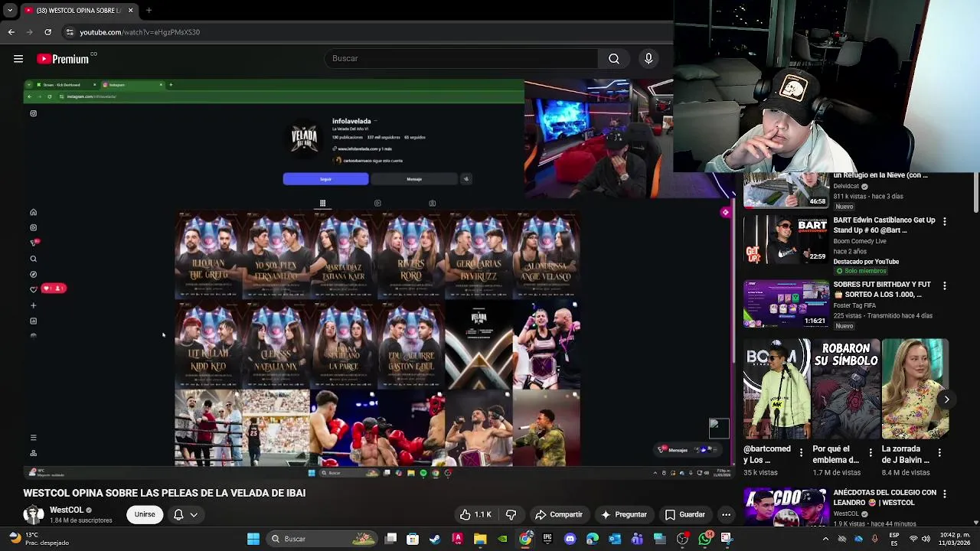Viewport: 980px width, 551px height.
Task: Open options for La zorrada de J Balvin short
Action: 939,453
